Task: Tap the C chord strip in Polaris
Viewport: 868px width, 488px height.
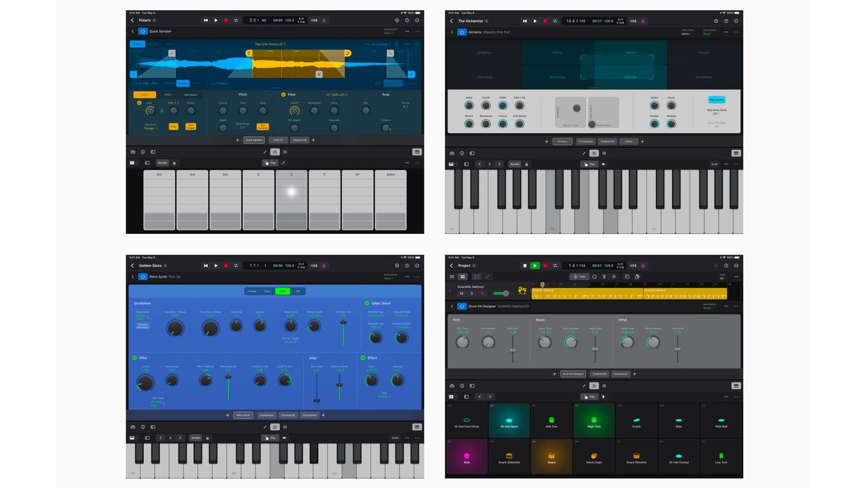Action: click(292, 201)
